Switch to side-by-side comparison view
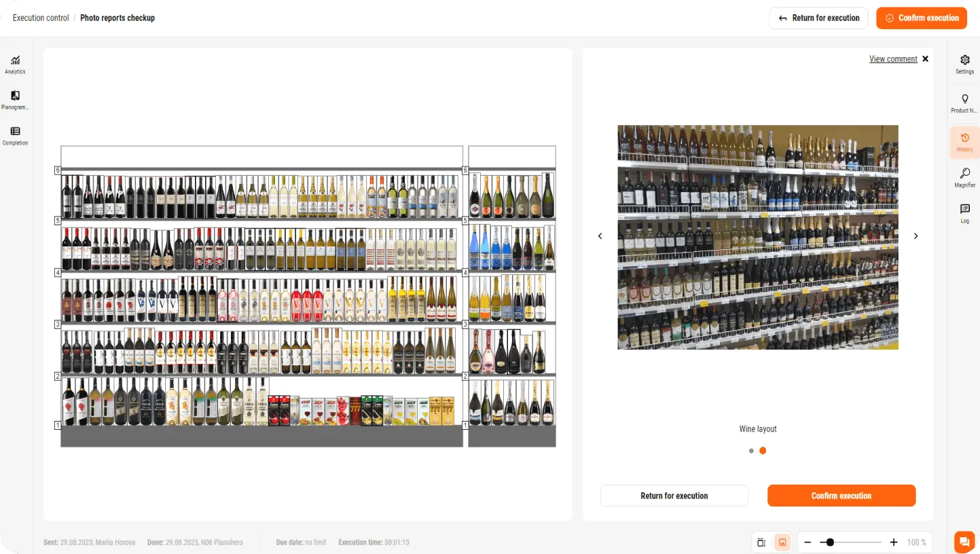The height and width of the screenshot is (554, 980). point(761,542)
